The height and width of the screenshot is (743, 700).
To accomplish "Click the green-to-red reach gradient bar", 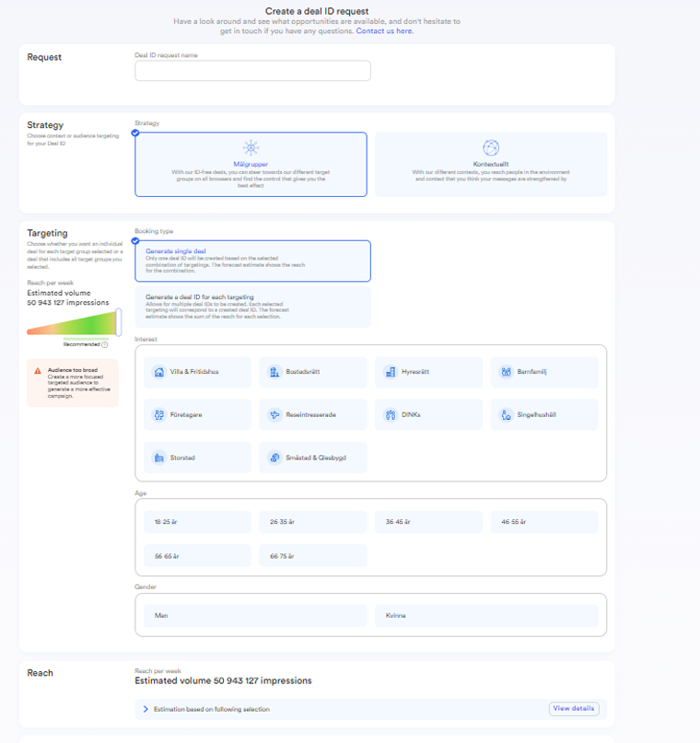I will click(71, 323).
